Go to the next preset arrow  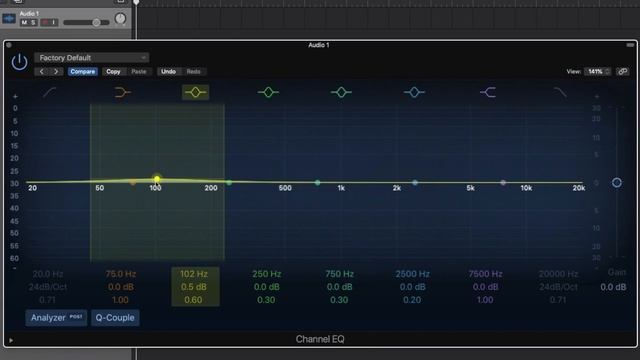tap(56, 71)
